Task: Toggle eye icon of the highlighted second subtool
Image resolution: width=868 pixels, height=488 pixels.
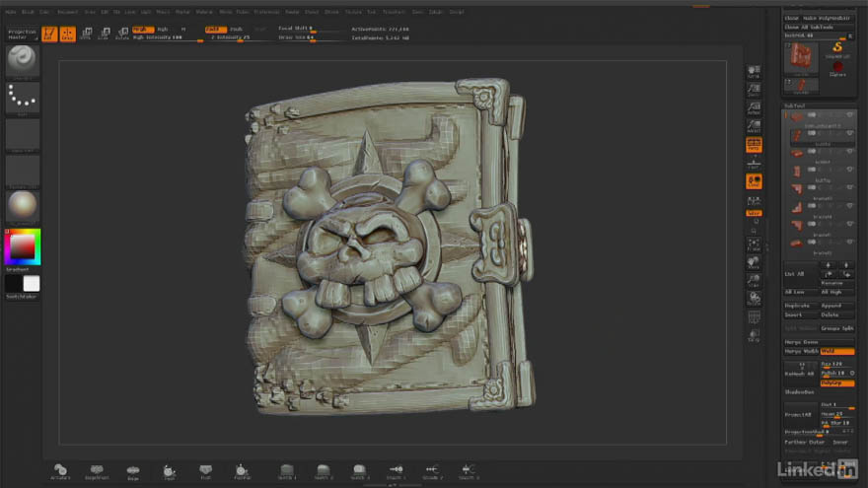Action: tap(849, 133)
